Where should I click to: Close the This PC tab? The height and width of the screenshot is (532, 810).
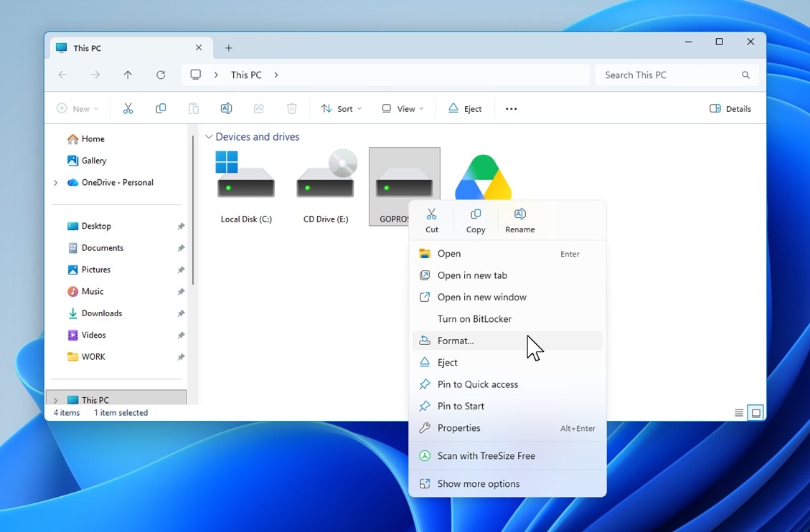pos(198,47)
